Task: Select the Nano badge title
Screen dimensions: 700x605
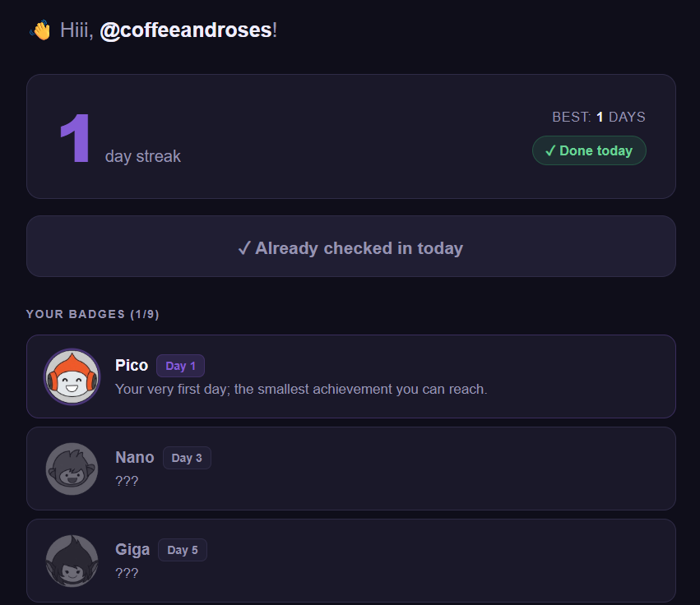Action: [135, 458]
